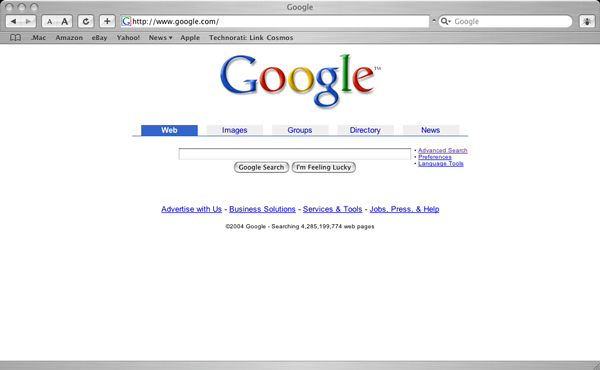600x370 pixels.
Task: Open the Advanced Search link
Action: coord(443,150)
